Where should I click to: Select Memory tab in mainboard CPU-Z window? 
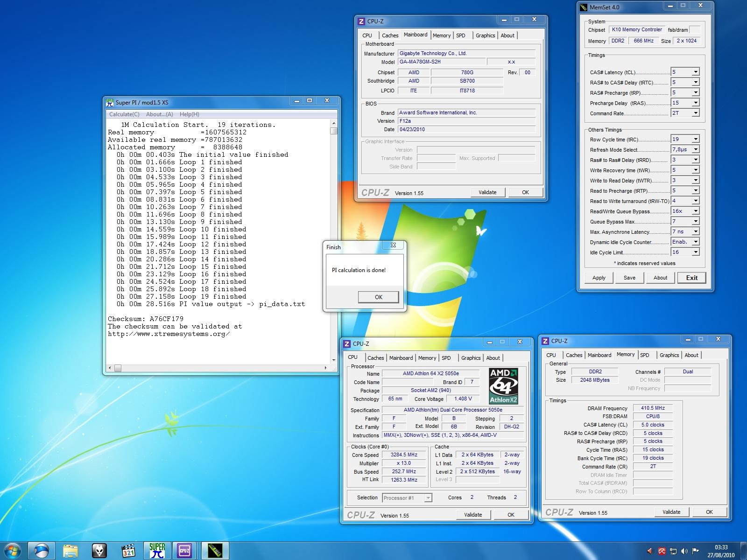pyautogui.click(x=442, y=35)
